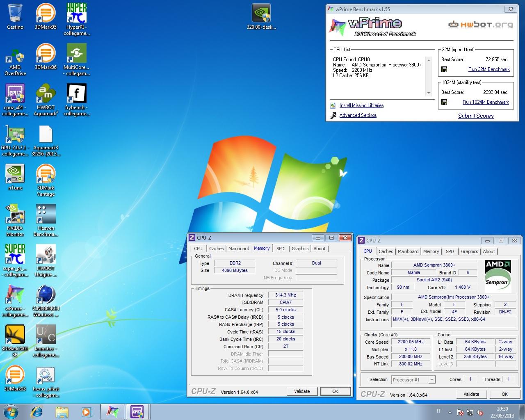Screen dimensions: 525x420
Task: Switch to Caches tab in memory CPU-Z window
Action: 217,249
